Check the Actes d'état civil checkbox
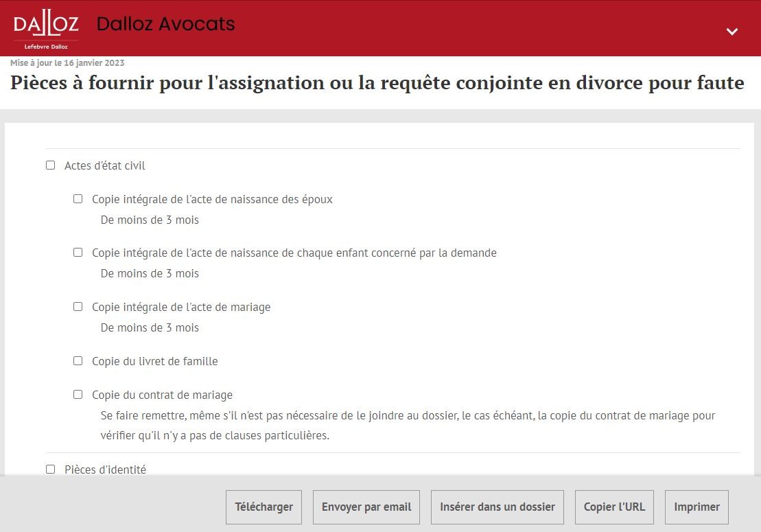Viewport: 761px width, 532px height. point(50,165)
